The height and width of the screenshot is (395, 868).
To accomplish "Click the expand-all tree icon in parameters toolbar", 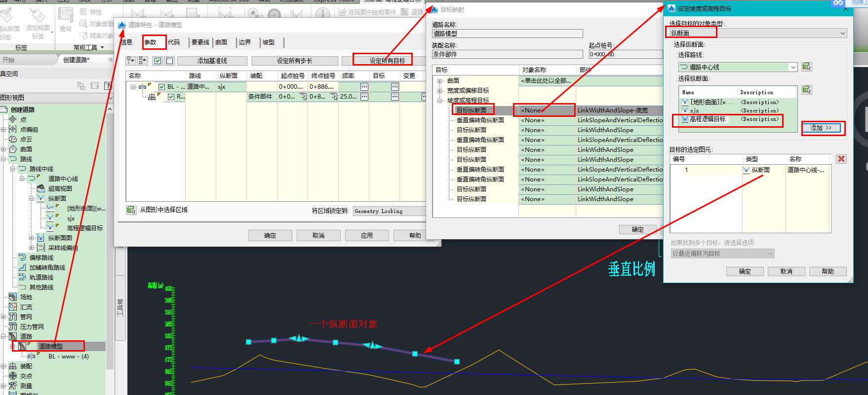I will tap(131, 61).
